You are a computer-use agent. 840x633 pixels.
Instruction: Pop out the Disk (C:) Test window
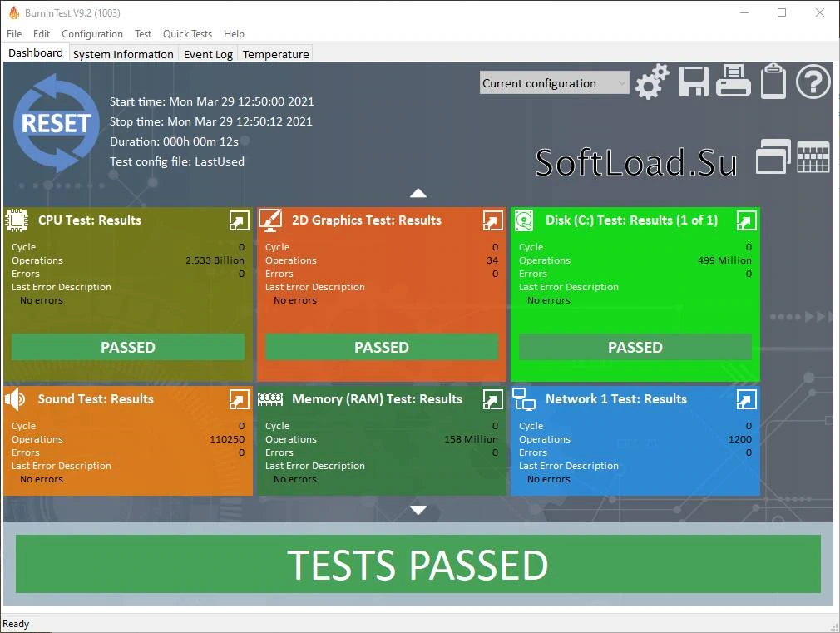click(746, 220)
